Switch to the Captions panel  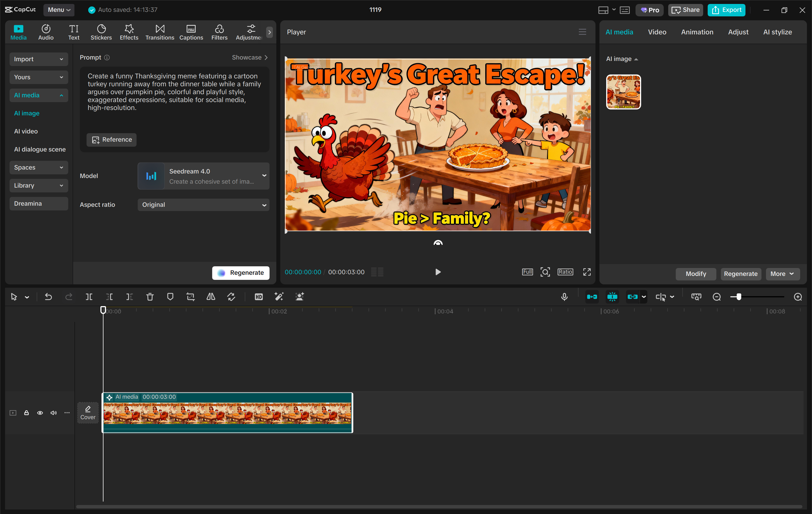191,32
